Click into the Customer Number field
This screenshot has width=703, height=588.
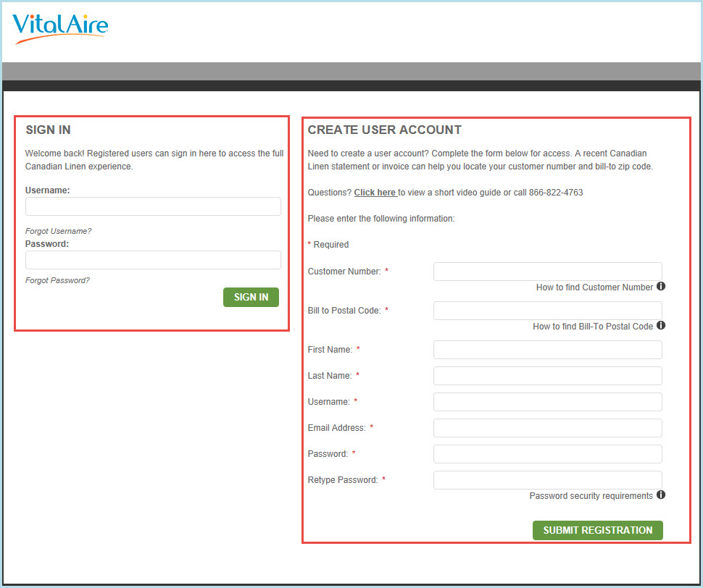click(547, 272)
